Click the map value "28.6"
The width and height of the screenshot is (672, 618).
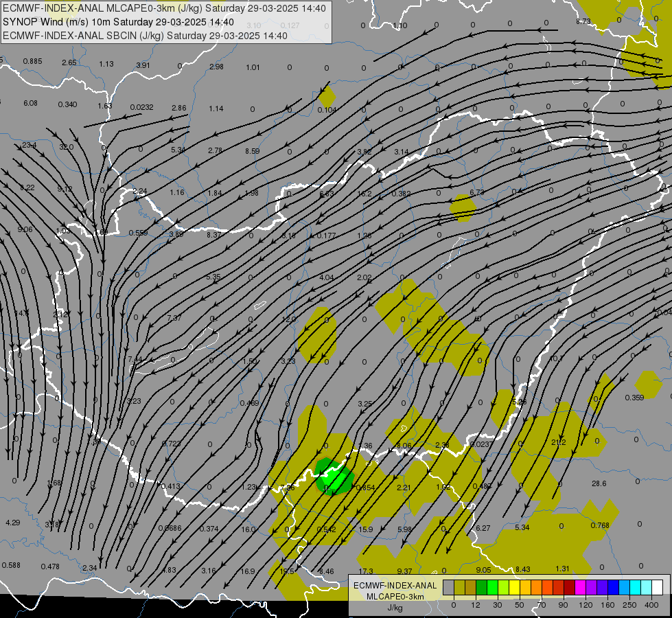click(599, 484)
